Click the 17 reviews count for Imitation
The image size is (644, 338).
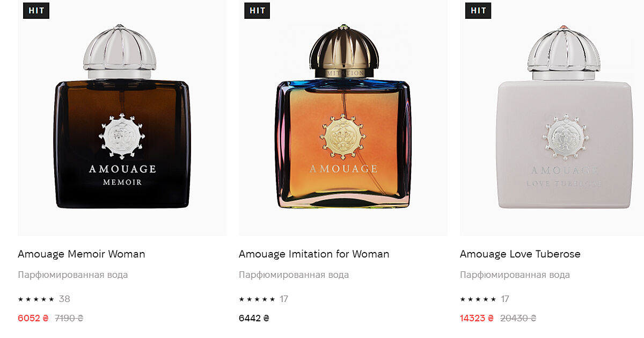pyautogui.click(x=284, y=299)
